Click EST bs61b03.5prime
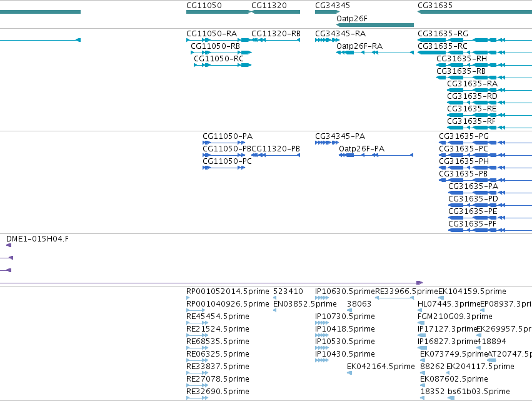Screen dimensions: 532x401 coord(479,392)
